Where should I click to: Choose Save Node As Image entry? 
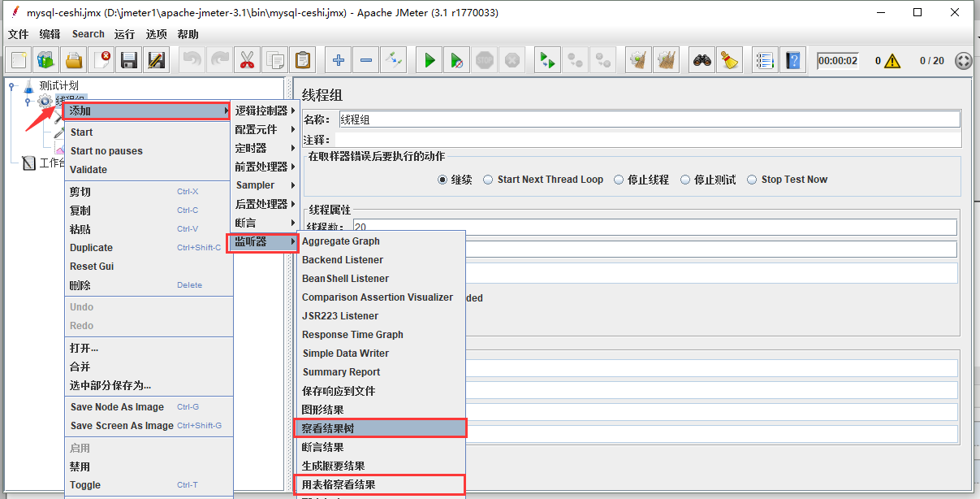point(149,407)
